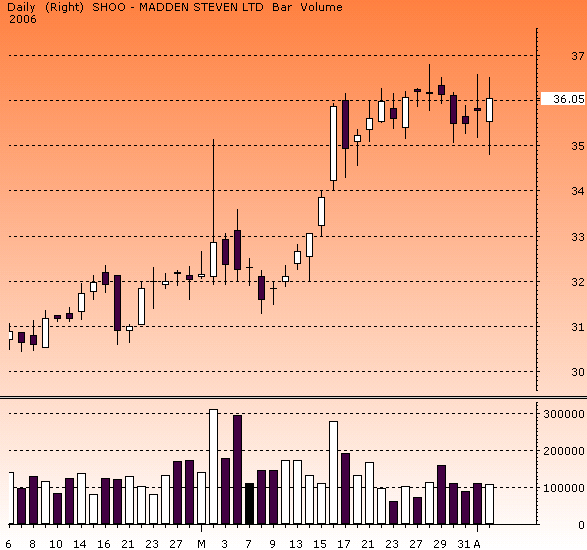Click the 31 price axis label
Viewport: 587px width, 550px height.
pyautogui.click(x=577, y=327)
